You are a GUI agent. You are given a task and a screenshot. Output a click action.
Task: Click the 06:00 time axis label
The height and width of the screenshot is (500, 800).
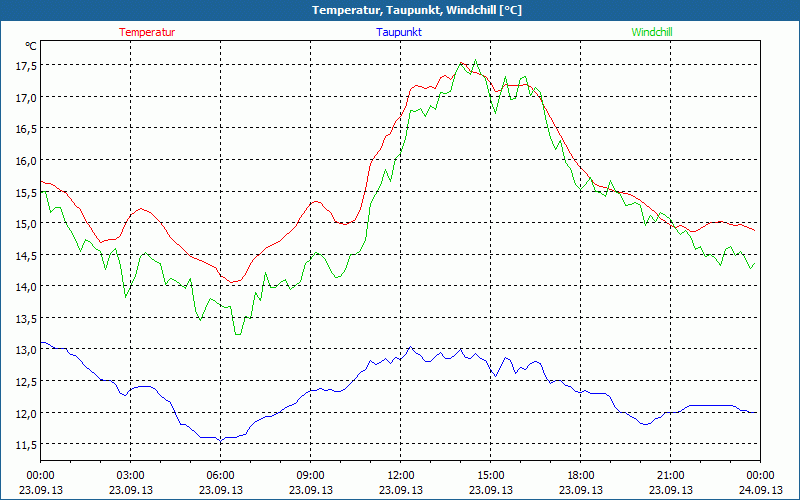(x=220, y=476)
